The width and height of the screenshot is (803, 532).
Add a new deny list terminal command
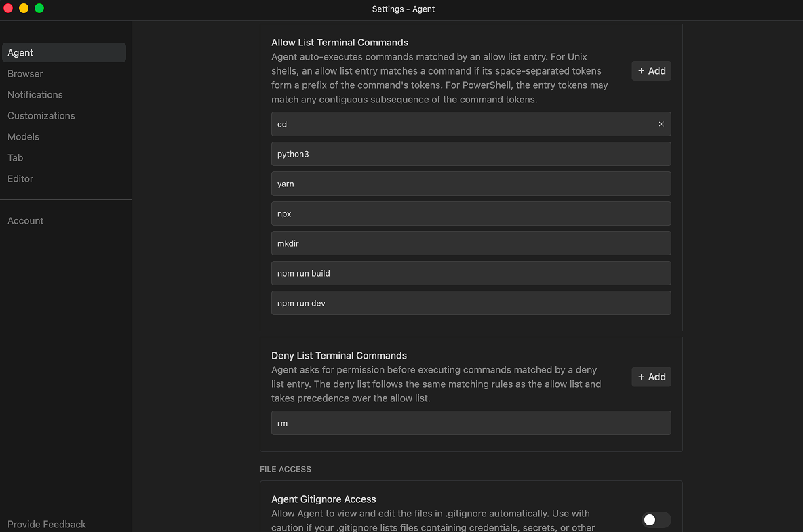click(651, 377)
